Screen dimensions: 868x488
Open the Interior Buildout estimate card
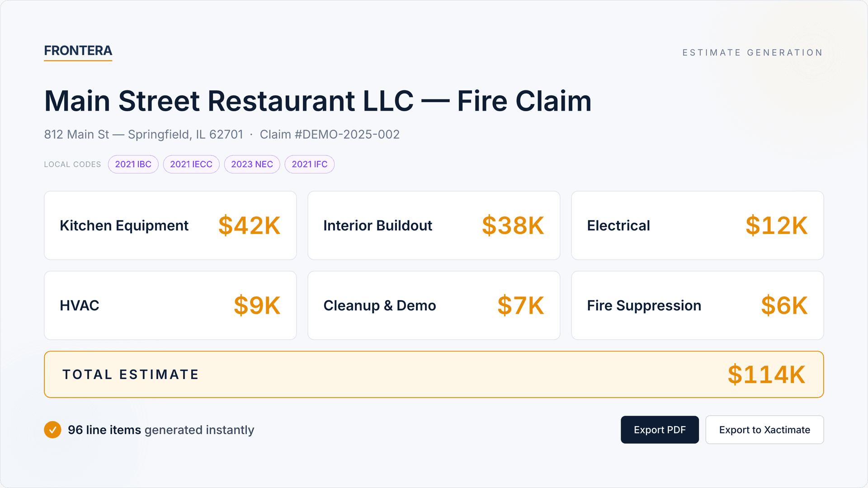(434, 225)
